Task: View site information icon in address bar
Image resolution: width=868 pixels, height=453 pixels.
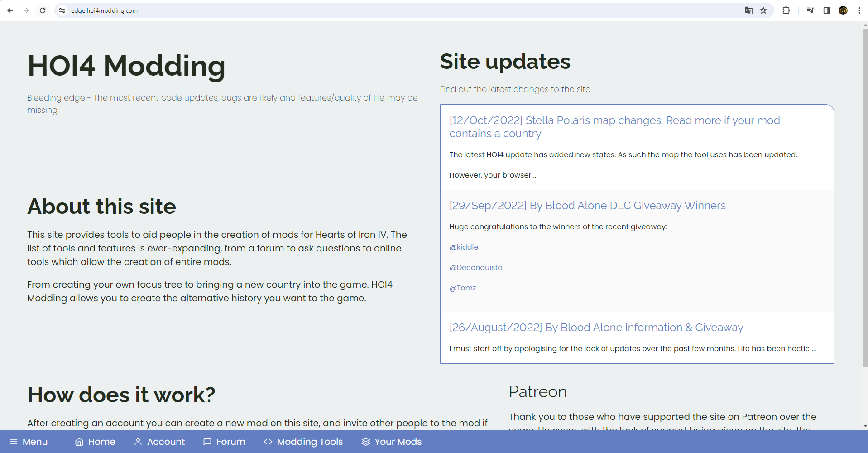Action: click(62, 10)
